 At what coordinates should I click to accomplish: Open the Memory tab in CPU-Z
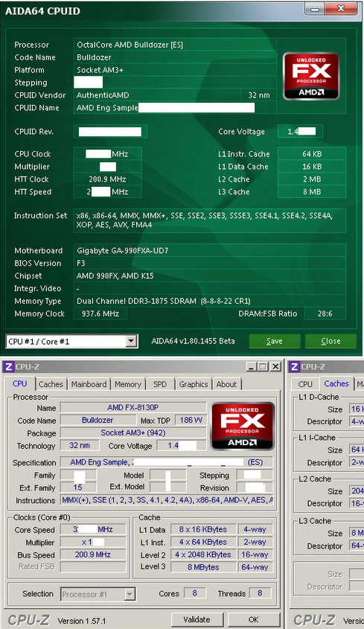point(128,384)
